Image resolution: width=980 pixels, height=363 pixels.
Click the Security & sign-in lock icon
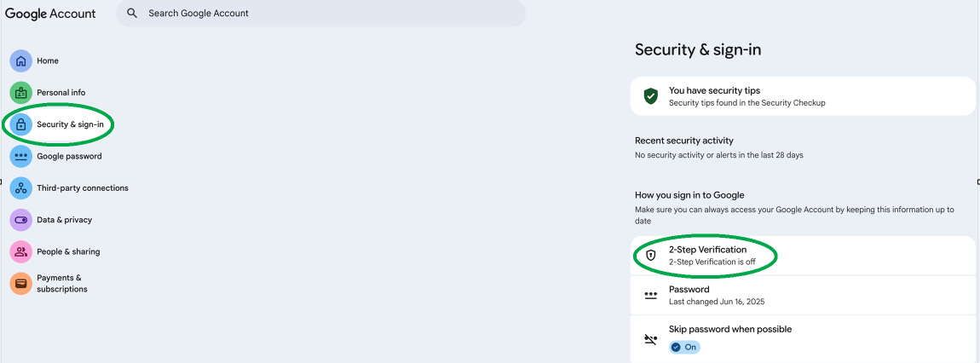tap(21, 124)
